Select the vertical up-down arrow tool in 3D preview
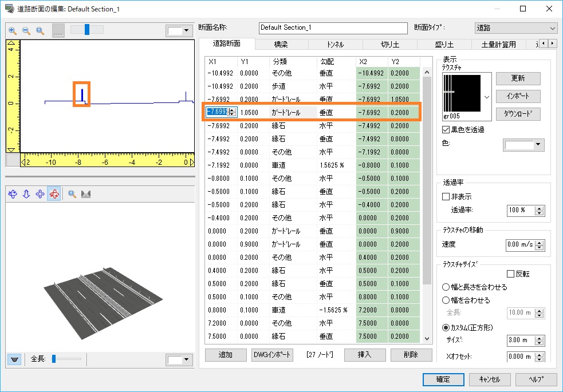This screenshot has height=392, width=563. (26, 194)
